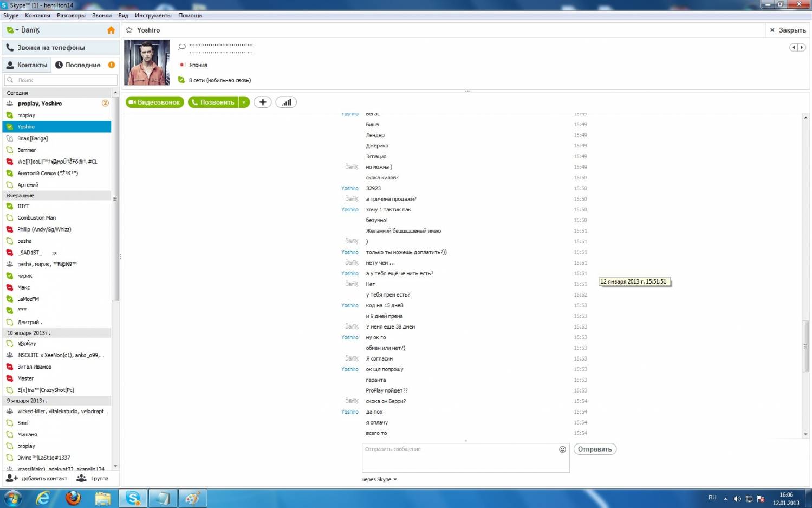Open the Инструменты menu
Viewport: 812px width, 508px height.
(x=153, y=15)
